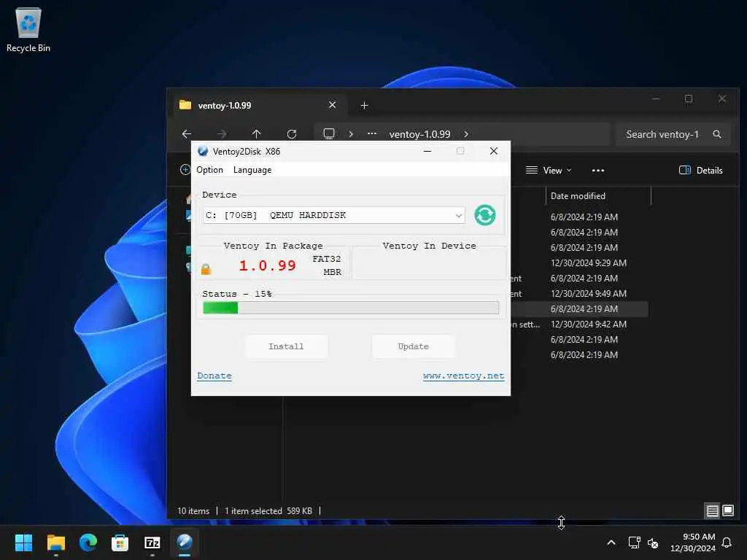Show hidden icons in system tray

(x=611, y=542)
